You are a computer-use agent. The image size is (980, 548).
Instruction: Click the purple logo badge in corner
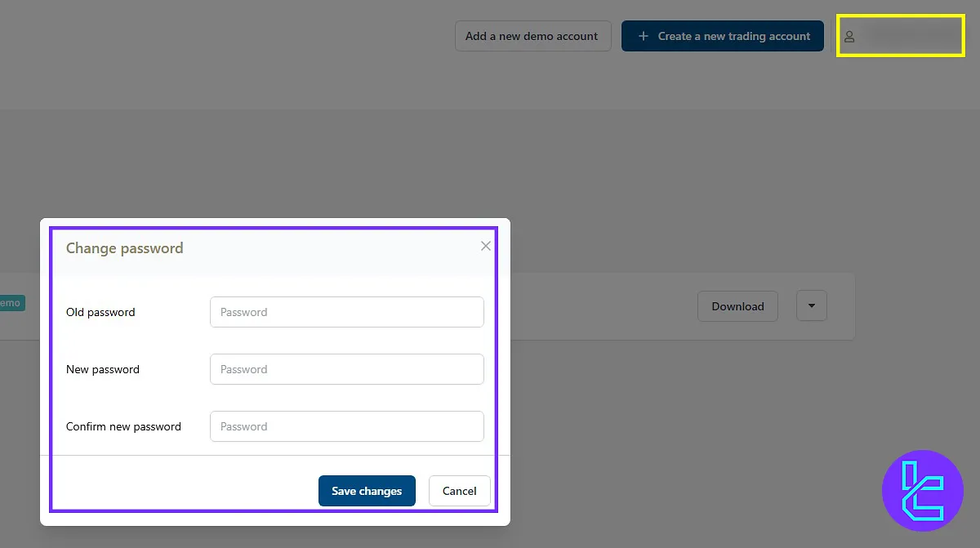[923, 491]
